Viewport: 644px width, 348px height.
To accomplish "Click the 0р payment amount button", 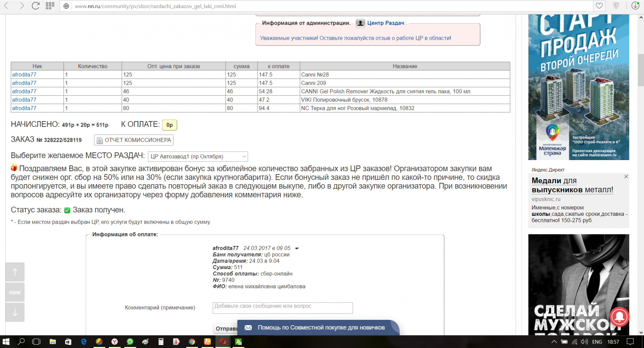I will tap(169, 125).
